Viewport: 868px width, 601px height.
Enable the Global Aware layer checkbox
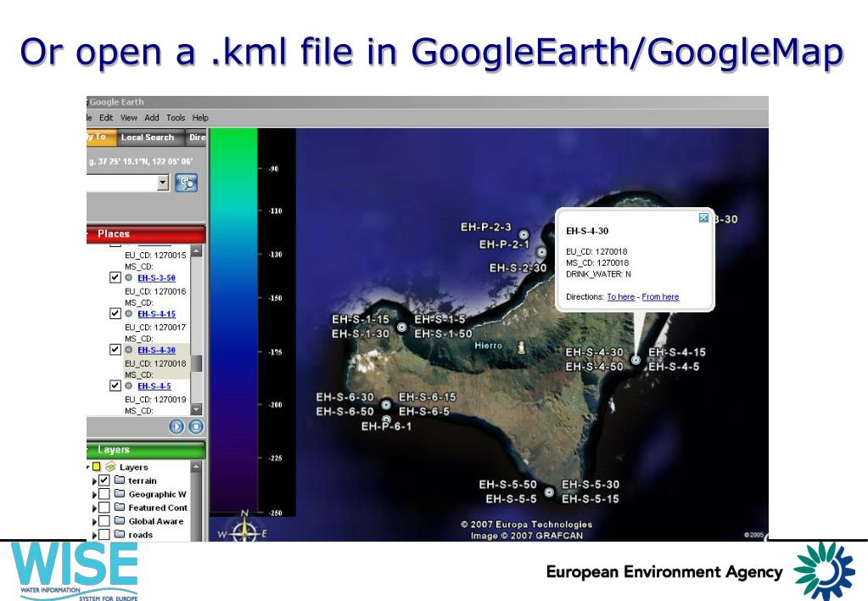click(x=104, y=520)
